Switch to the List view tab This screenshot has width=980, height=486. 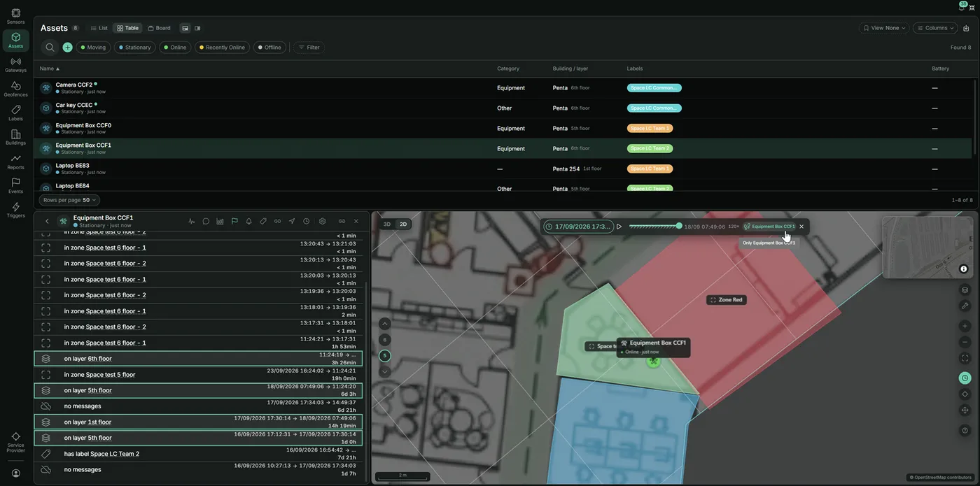click(x=99, y=28)
